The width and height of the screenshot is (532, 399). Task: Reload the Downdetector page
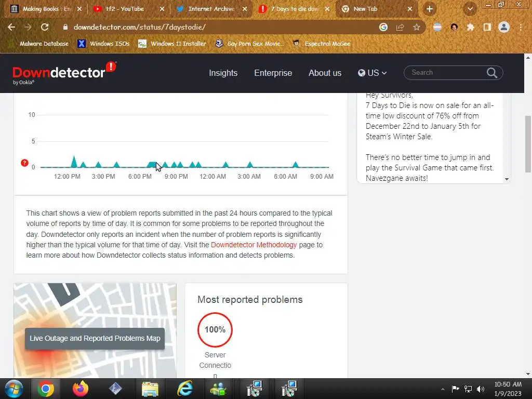[x=45, y=27]
